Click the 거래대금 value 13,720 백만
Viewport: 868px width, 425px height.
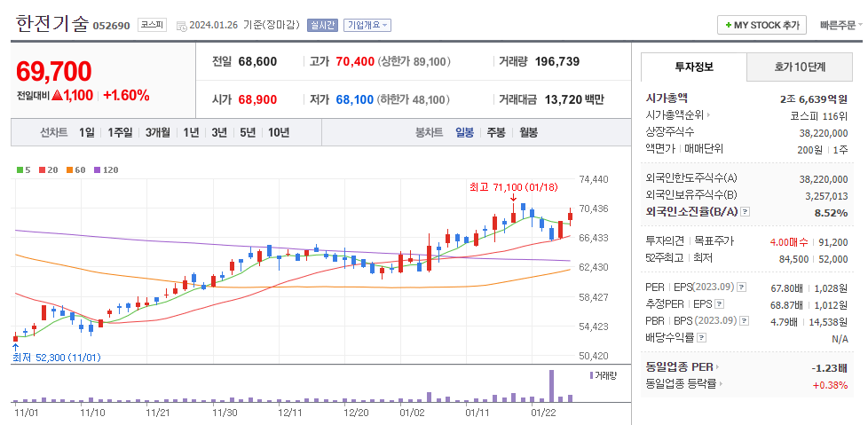tap(572, 99)
